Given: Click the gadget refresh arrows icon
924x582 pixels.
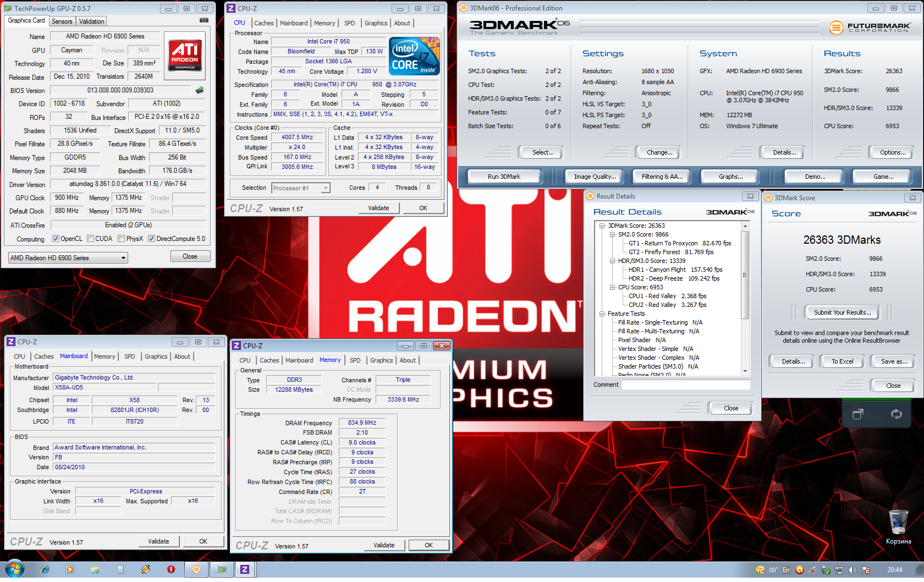Looking at the screenshot, I should pos(897,414).
